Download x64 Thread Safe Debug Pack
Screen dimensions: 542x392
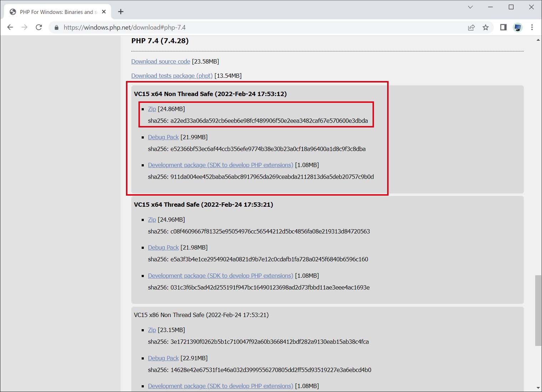[163, 247]
